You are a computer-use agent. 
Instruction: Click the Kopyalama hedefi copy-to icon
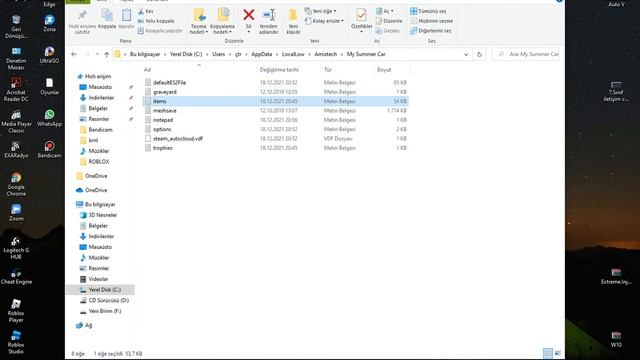(223, 15)
